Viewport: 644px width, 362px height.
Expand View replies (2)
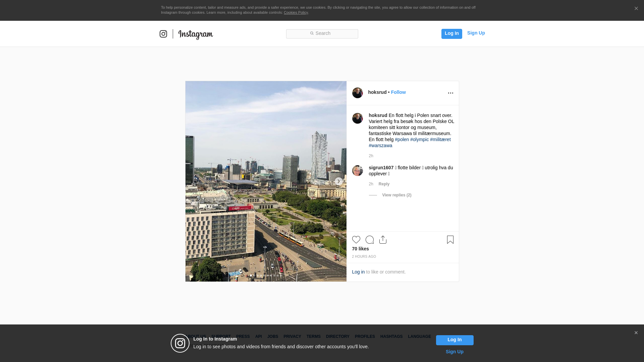point(396,195)
